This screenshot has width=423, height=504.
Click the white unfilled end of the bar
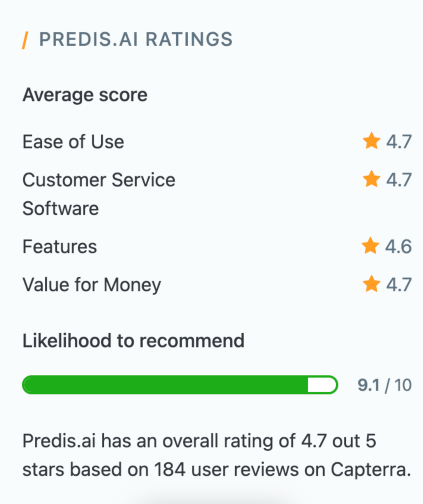pos(321,385)
